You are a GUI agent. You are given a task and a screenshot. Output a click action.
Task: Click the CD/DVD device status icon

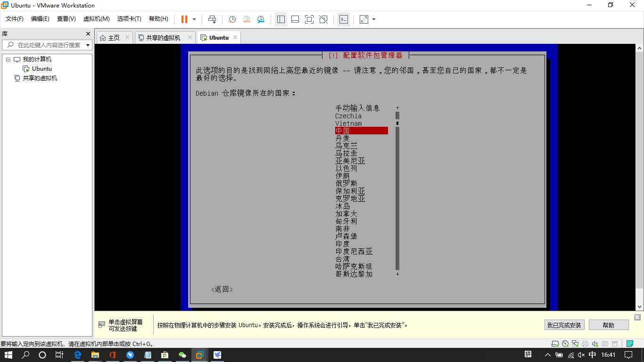[x=566, y=344]
